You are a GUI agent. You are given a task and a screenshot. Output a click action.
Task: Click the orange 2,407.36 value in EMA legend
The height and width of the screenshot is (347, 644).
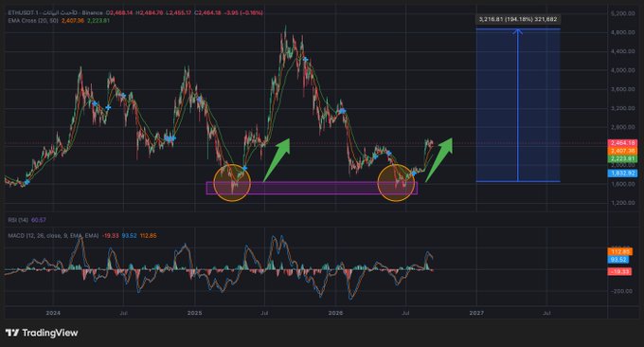click(x=73, y=20)
